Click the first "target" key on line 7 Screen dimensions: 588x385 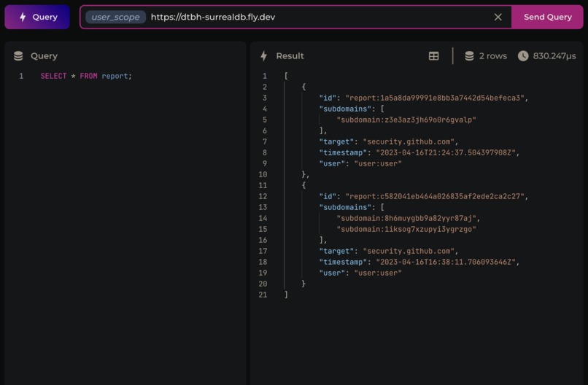click(336, 141)
